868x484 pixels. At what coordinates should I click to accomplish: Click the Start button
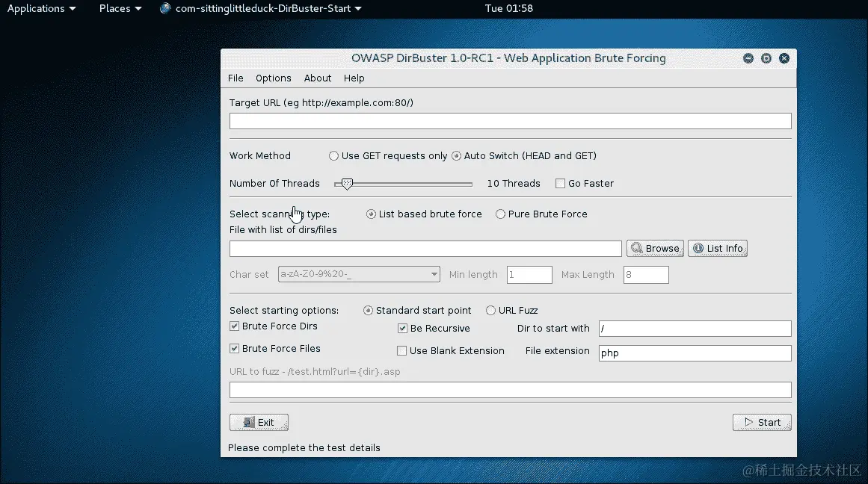[x=762, y=423]
